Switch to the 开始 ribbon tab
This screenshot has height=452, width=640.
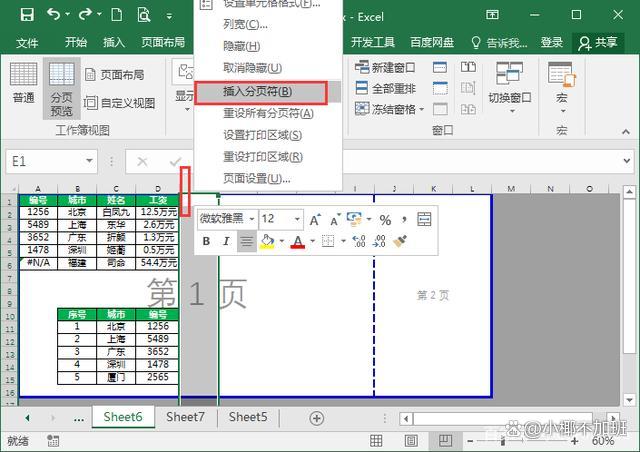[x=76, y=42]
